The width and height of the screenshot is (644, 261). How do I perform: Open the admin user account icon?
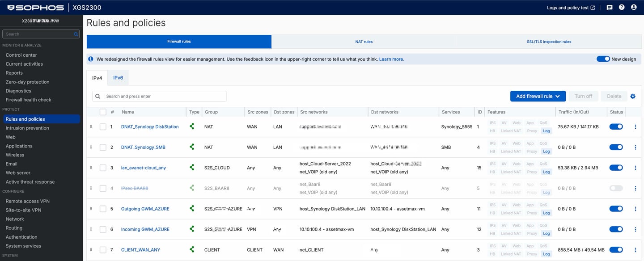click(634, 8)
